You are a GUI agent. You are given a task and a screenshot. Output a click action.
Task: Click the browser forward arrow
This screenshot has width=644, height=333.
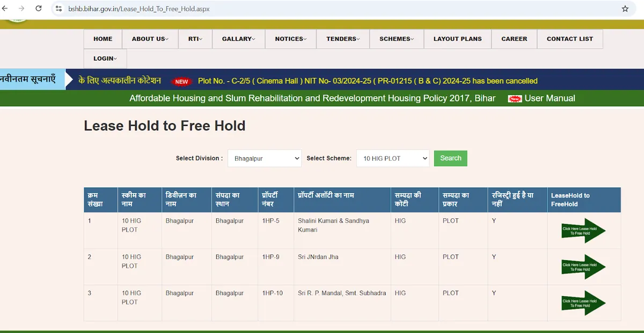(21, 9)
